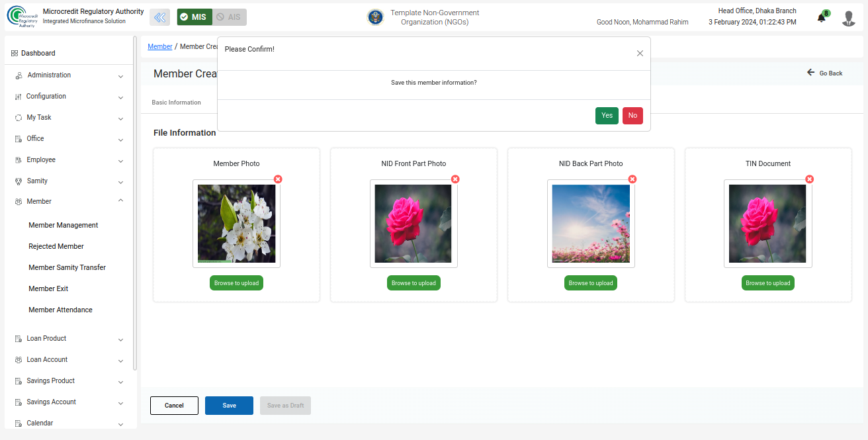The width and height of the screenshot is (868, 440).
Task: Browse to upload NID Back Part Photo
Action: tap(591, 283)
